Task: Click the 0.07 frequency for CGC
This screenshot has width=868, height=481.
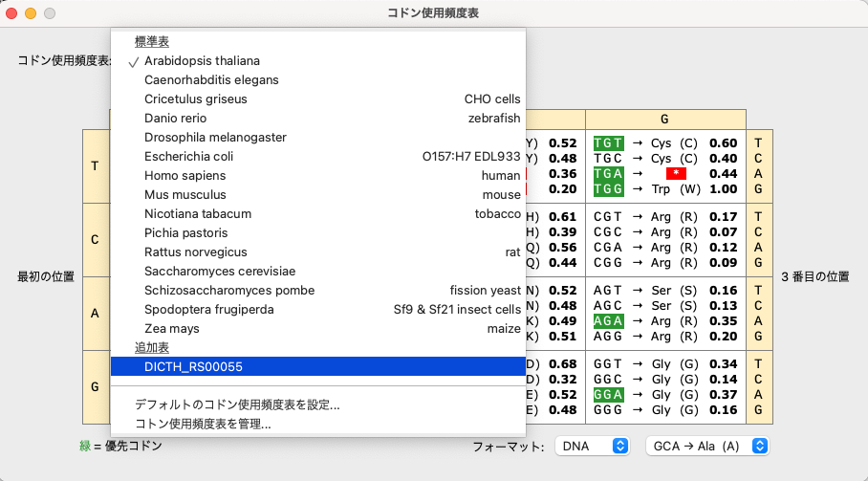Action: coord(724,232)
